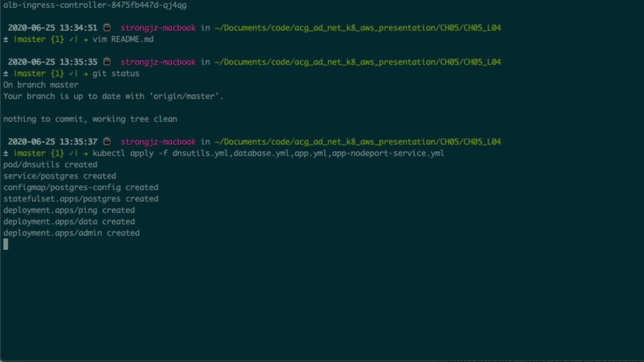Click the 'vim README.md' command text
This screenshot has height=362, width=644.
point(123,40)
